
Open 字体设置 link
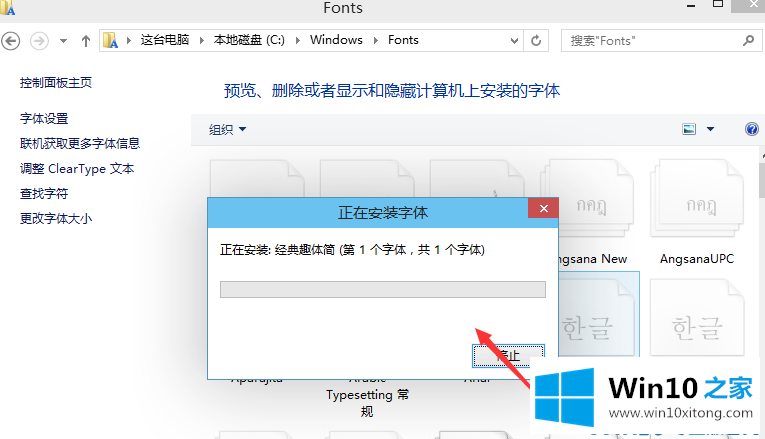point(44,119)
